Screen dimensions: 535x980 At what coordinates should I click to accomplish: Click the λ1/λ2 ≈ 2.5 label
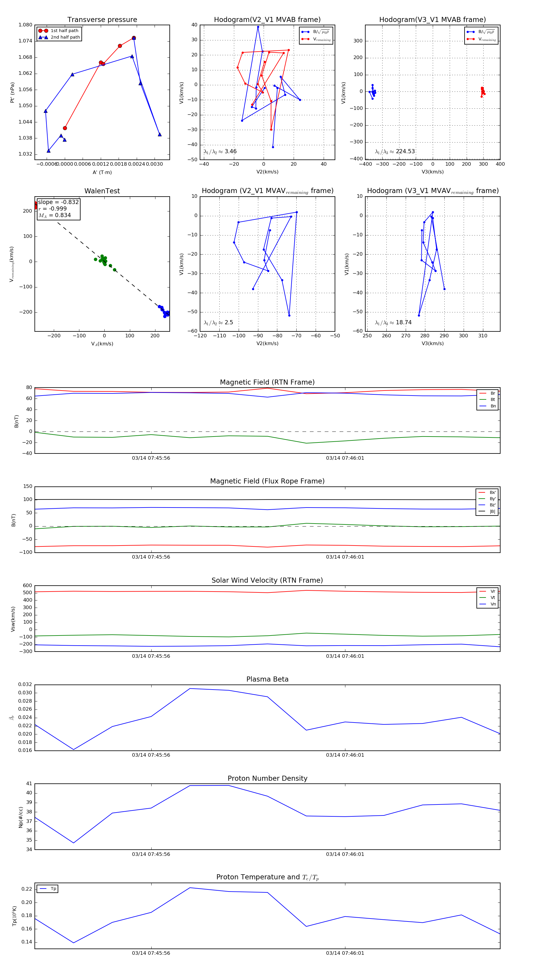pos(218,323)
